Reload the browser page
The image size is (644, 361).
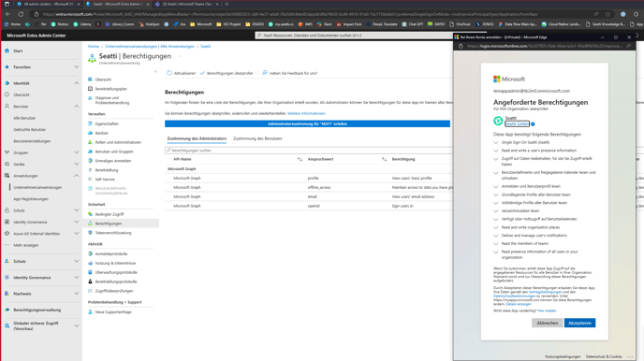point(21,14)
